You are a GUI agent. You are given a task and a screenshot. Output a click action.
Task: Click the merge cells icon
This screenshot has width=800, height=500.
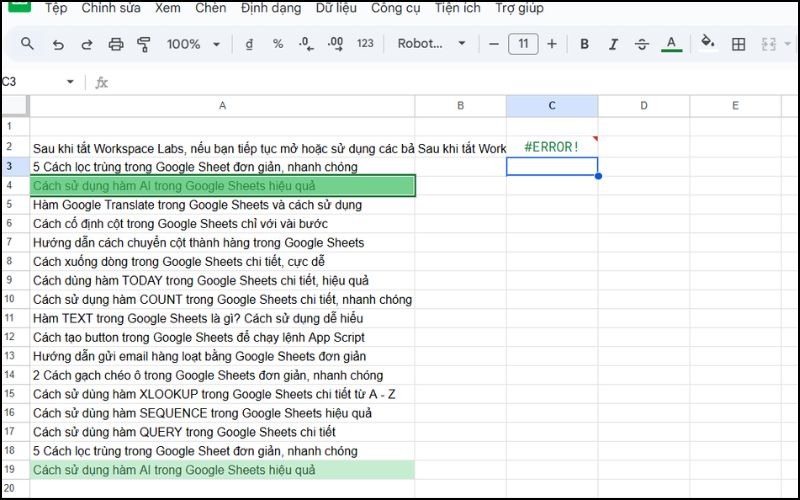pos(768,44)
